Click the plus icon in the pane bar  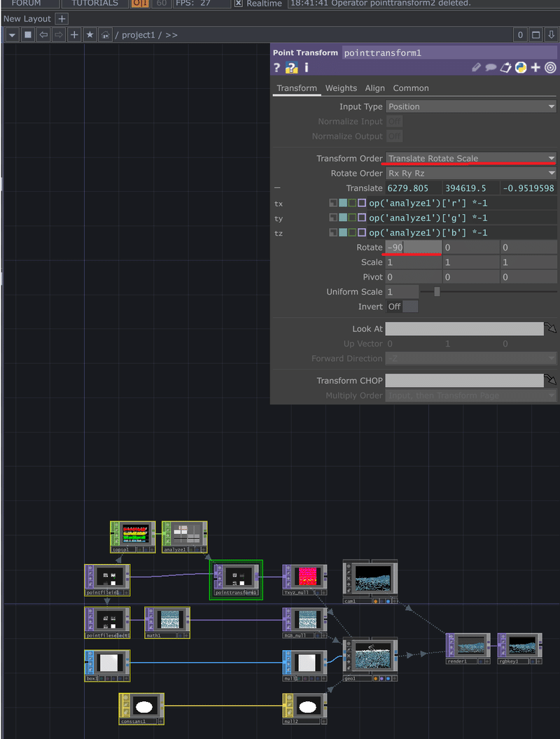coord(74,35)
